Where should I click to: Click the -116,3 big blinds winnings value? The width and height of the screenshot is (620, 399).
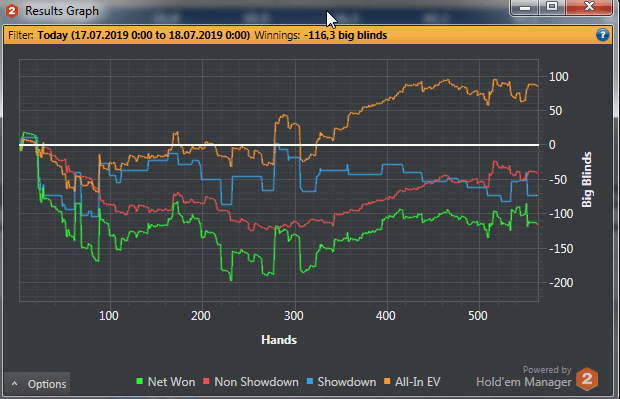(346, 35)
